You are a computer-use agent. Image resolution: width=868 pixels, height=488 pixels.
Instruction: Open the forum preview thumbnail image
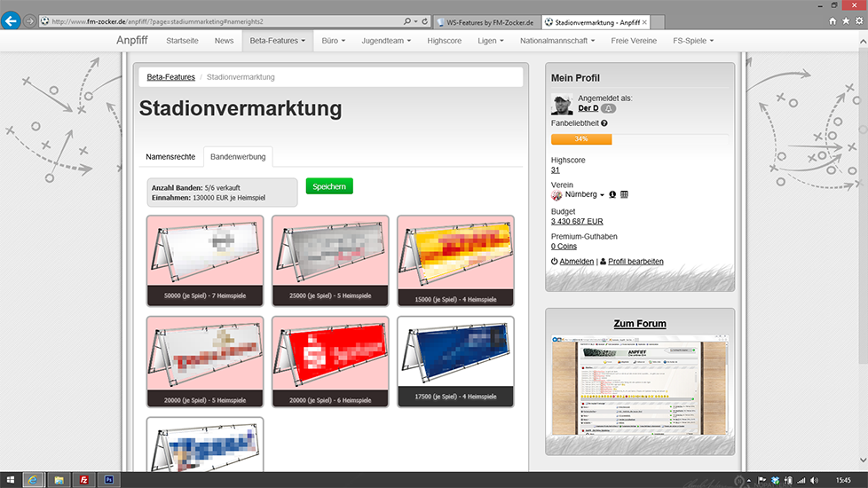640,384
